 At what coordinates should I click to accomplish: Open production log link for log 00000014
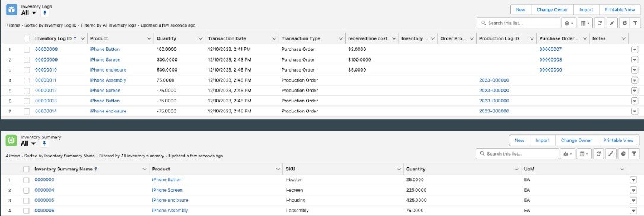494,111
